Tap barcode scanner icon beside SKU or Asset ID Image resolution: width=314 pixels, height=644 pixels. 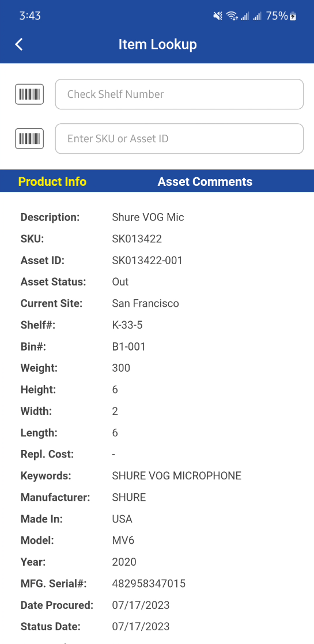point(29,139)
